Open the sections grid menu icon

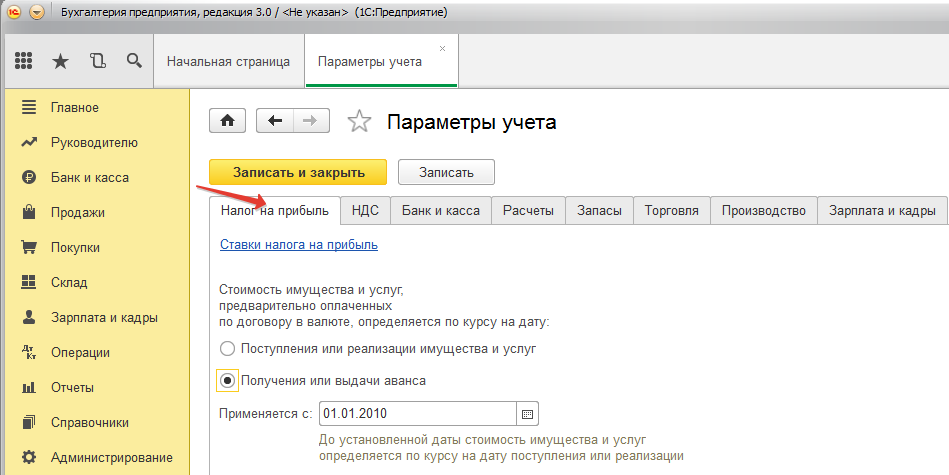tap(24, 61)
